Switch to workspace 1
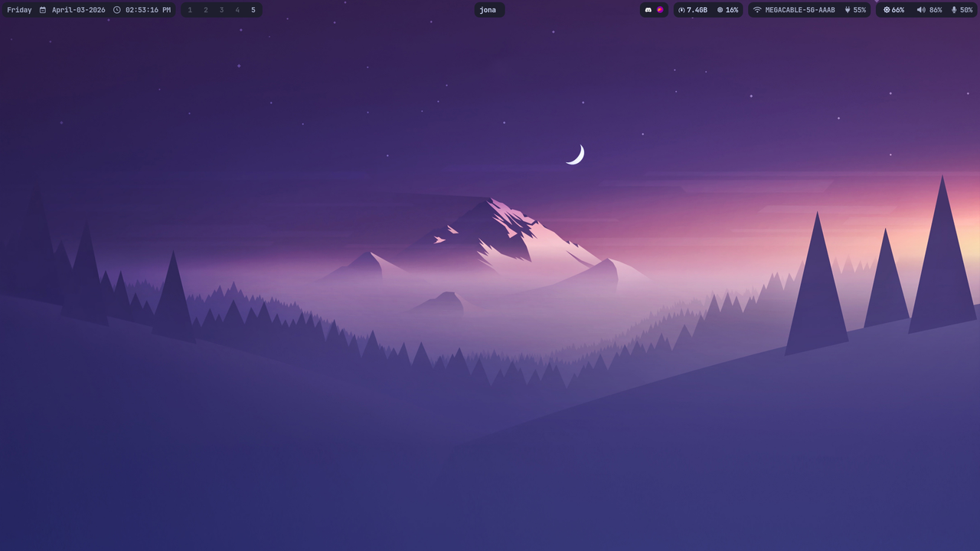Image resolution: width=980 pixels, height=551 pixels. [190, 10]
